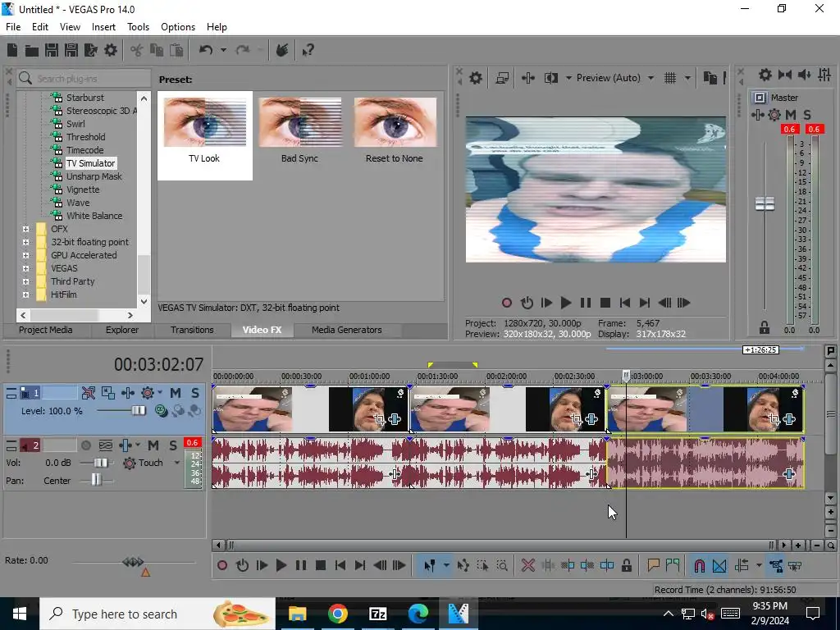The height and width of the screenshot is (630, 840).
Task: Open Google Chrome from the taskbar
Action: pos(337,614)
